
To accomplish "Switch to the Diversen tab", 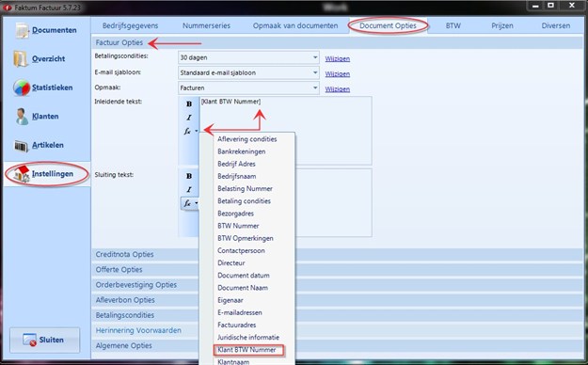I will click(555, 26).
